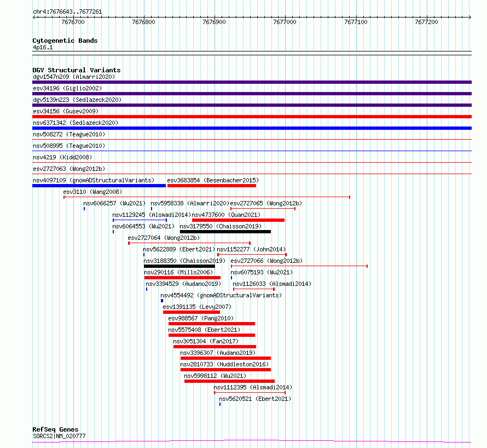Click ruler position 7677000
This screenshot has height=448, width=487.
[285, 22]
